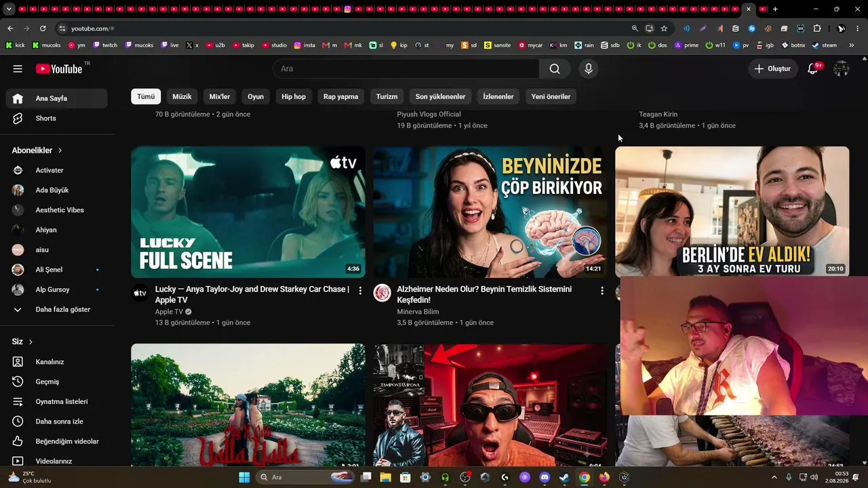868x488 pixels.
Task: Show hidden system tray icons
Action: coord(774,477)
